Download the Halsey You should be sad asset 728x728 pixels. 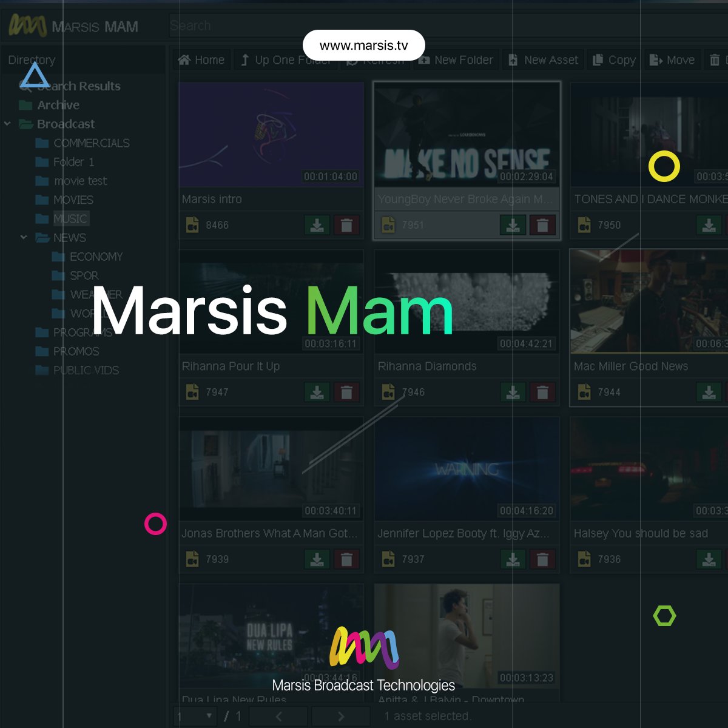(x=709, y=559)
